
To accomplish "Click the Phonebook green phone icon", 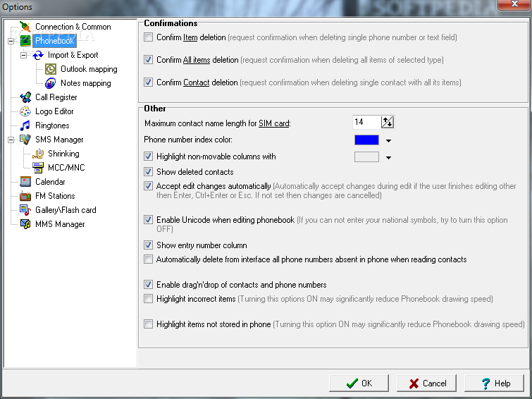I will point(25,41).
